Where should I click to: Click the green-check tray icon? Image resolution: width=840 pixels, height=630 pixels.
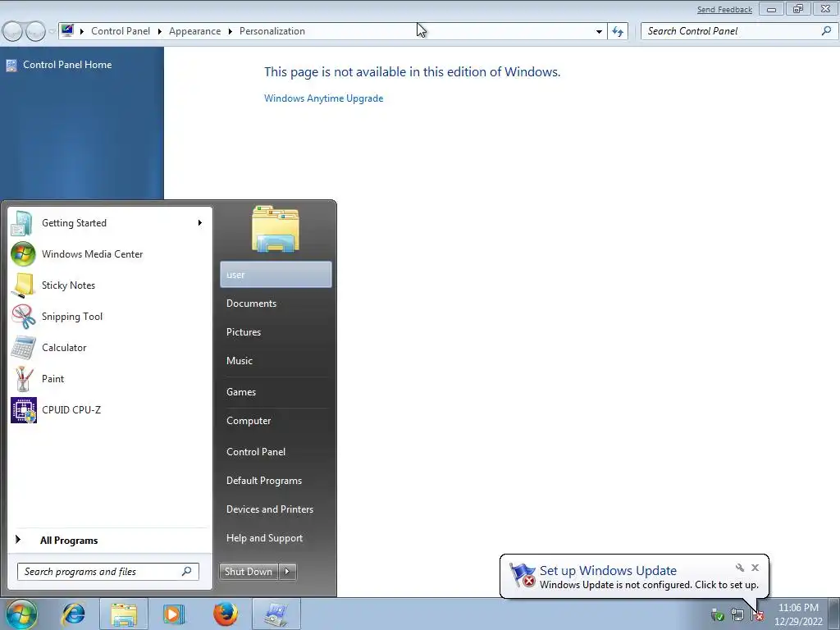click(x=717, y=614)
